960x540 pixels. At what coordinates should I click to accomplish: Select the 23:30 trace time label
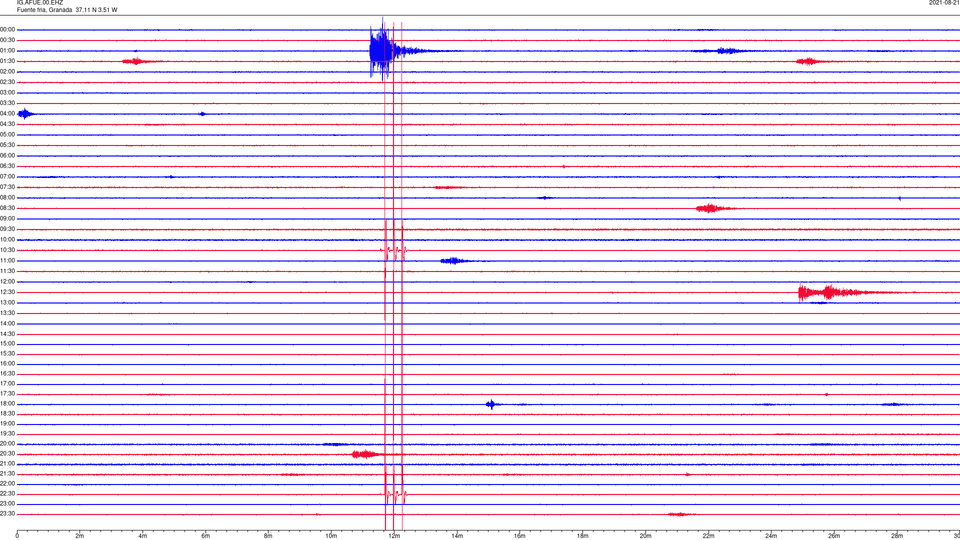click(8, 514)
